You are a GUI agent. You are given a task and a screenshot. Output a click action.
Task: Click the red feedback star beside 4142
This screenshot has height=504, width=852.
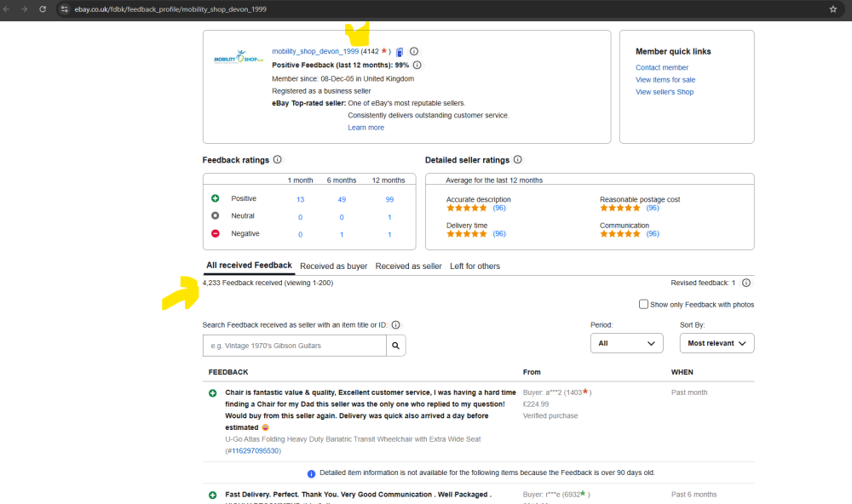click(x=384, y=50)
